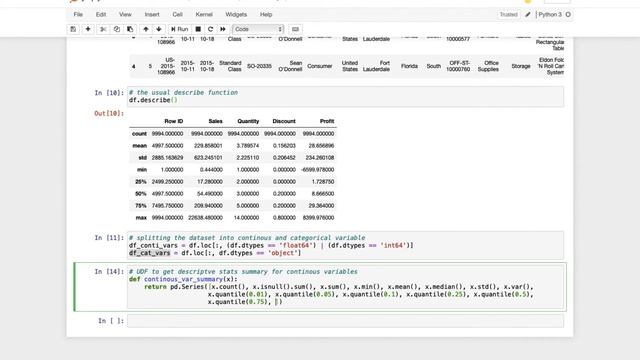Click the Discount column header
The height and width of the screenshot is (360, 640).
point(284,121)
